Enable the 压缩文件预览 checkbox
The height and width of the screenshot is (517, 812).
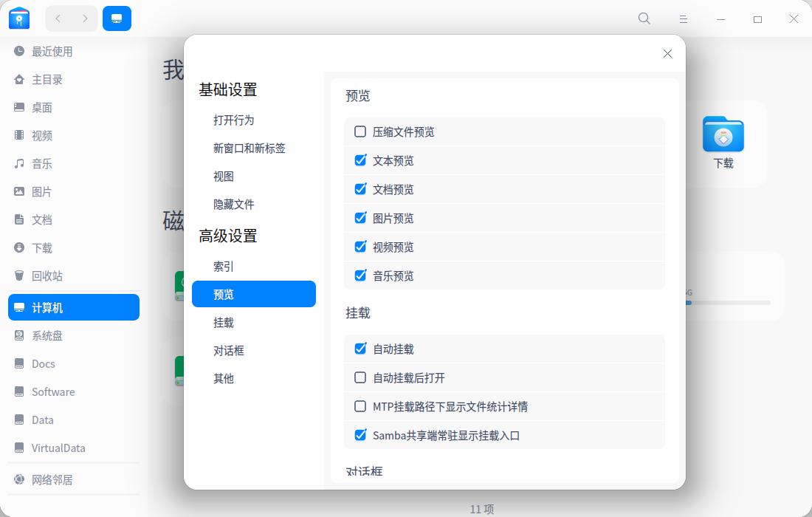(x=360, y=131)
